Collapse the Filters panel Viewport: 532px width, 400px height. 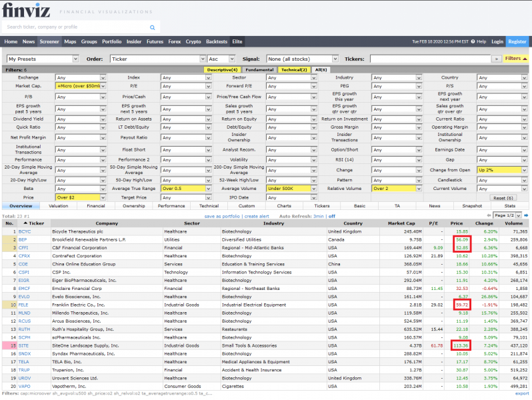pos(516,59)
